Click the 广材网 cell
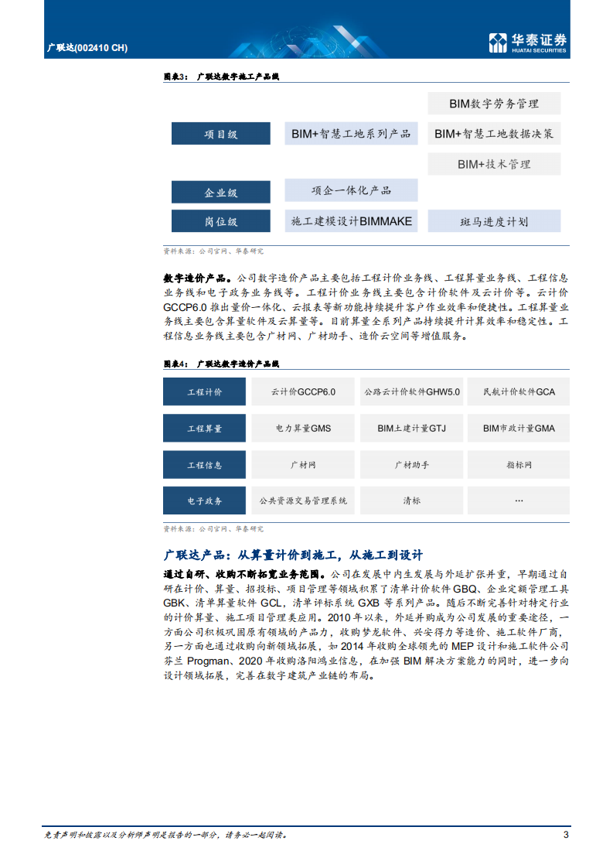 click(302, 464)
